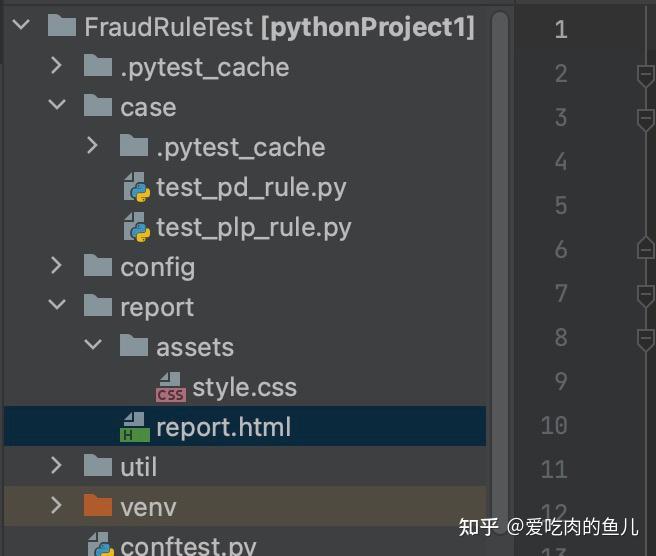Viewport: 656px width, 556px height.
Task: Expand the config folder chevron
Action: pos(57,267)
